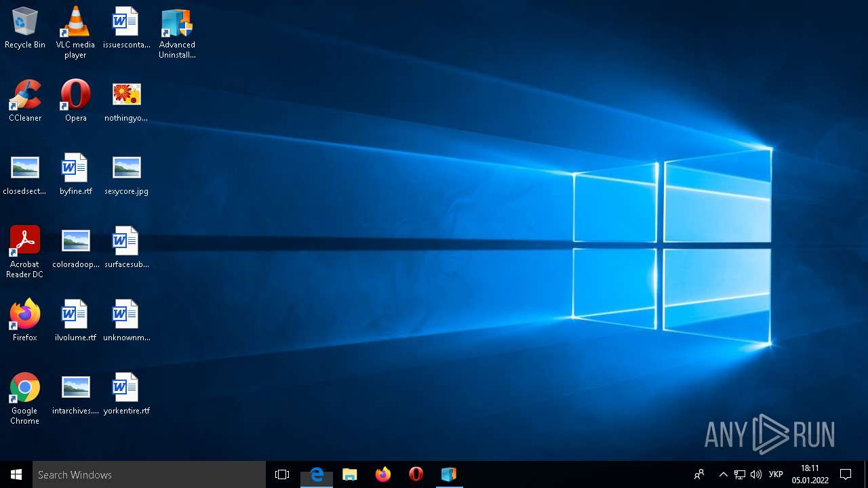
Task: Open network status tray icon
Action: point(740,474)
